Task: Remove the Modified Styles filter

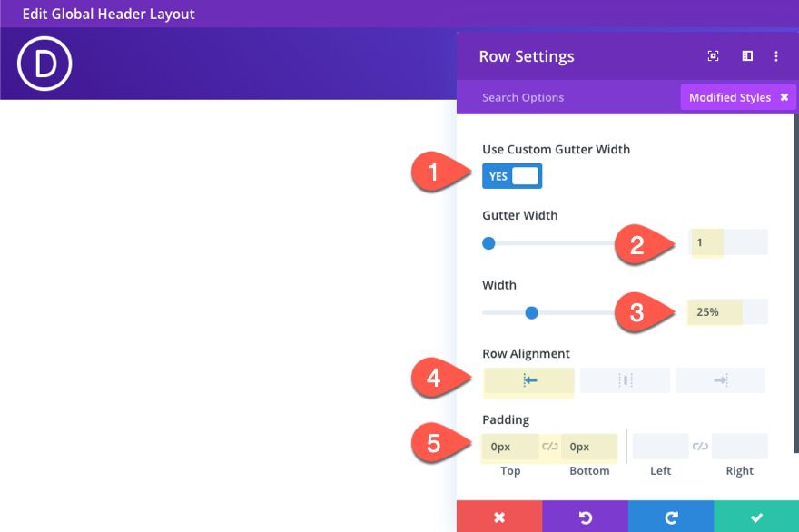Action: 784,97
